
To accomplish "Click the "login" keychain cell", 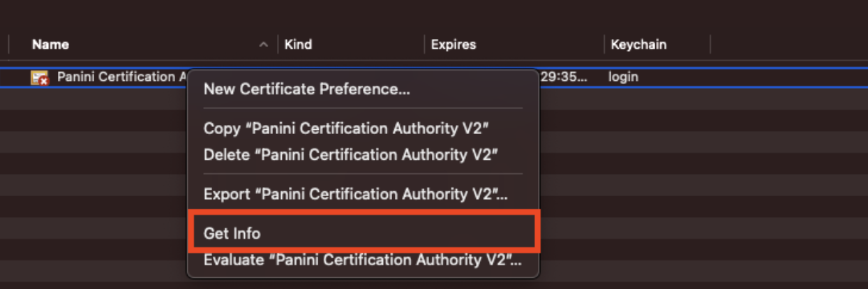I will tap(623, 77).
